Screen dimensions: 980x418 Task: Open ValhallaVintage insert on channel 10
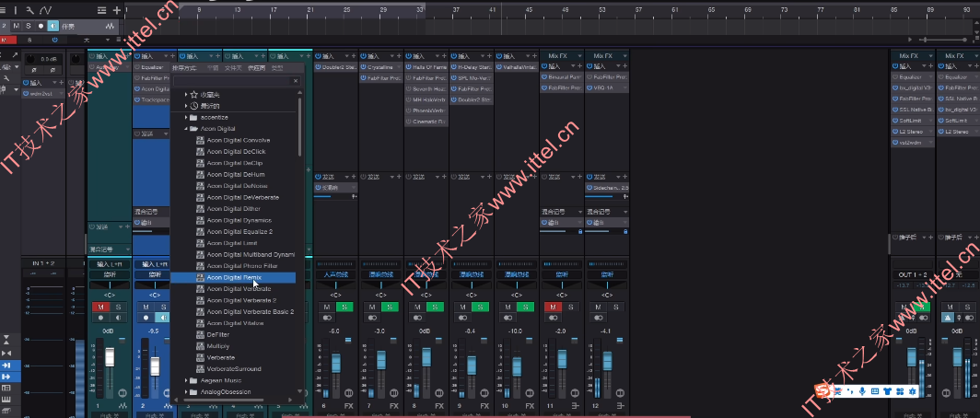[x=519, y=67]
